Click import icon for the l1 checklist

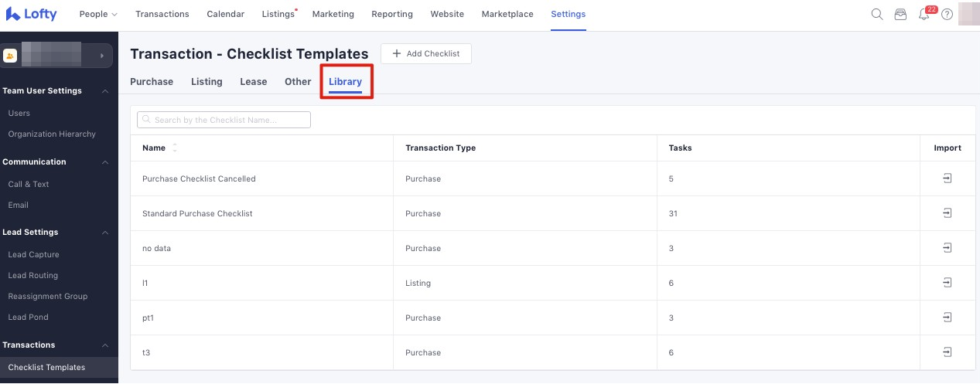[947, 283]
